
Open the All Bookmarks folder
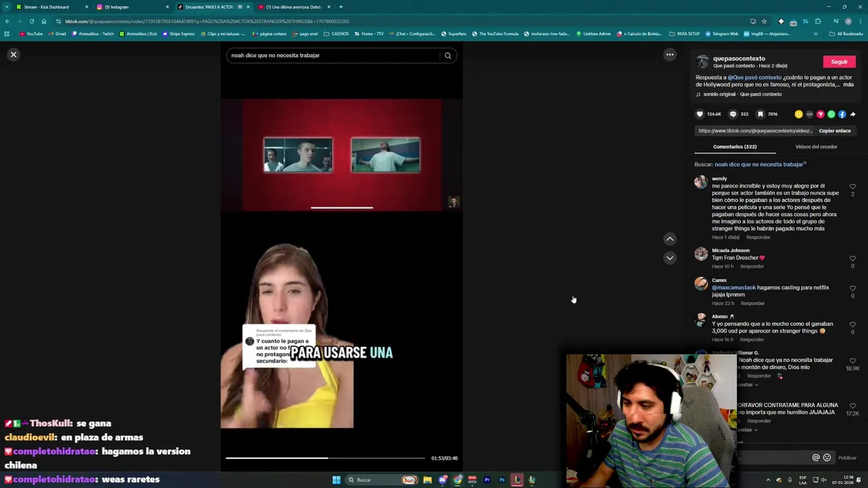(x=846, y=33)
